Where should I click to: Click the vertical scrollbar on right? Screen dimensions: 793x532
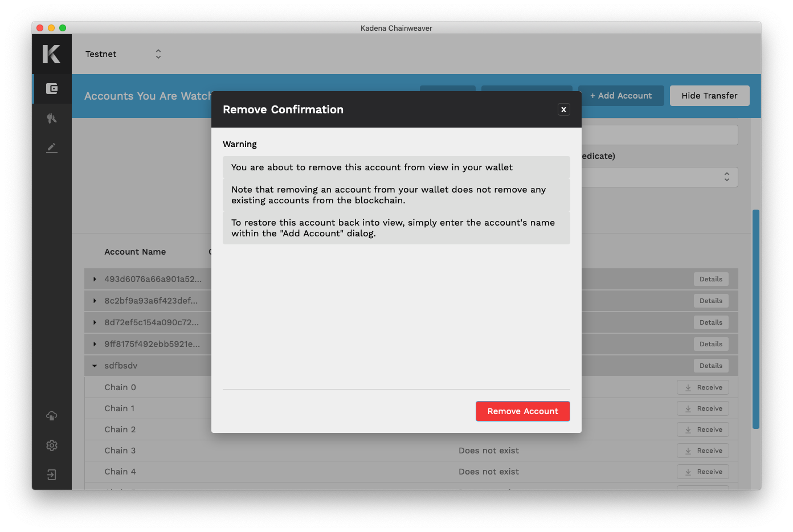tap(755, 319)
